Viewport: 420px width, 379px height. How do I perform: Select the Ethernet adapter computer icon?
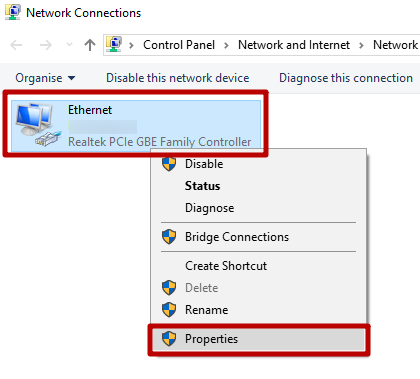click(x=38, y=125)
